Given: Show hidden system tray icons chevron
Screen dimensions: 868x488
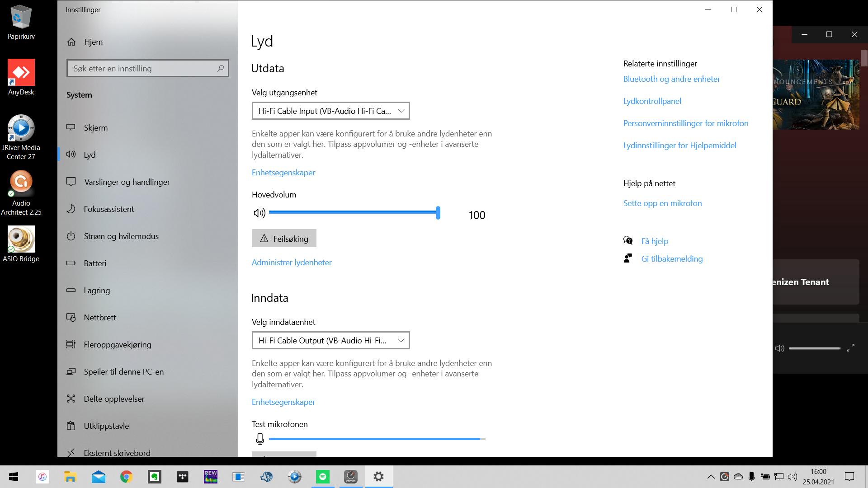Looking at the screenshot, I should pyautogui.click(x=711, y=477).
